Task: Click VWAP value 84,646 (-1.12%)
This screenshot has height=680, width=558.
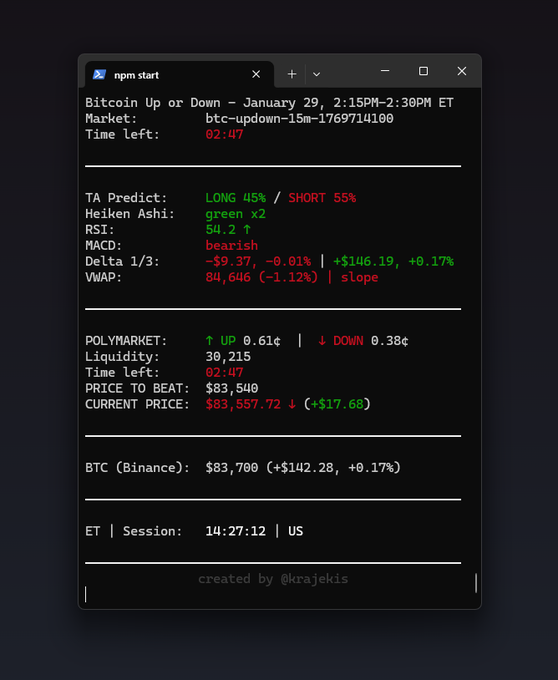Action: pyautogui.click(x=261, y=277)
